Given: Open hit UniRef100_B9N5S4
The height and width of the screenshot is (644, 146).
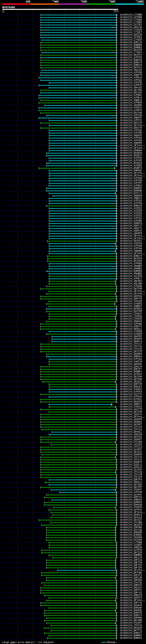Looking at the screenshot, I should (131, 357).
